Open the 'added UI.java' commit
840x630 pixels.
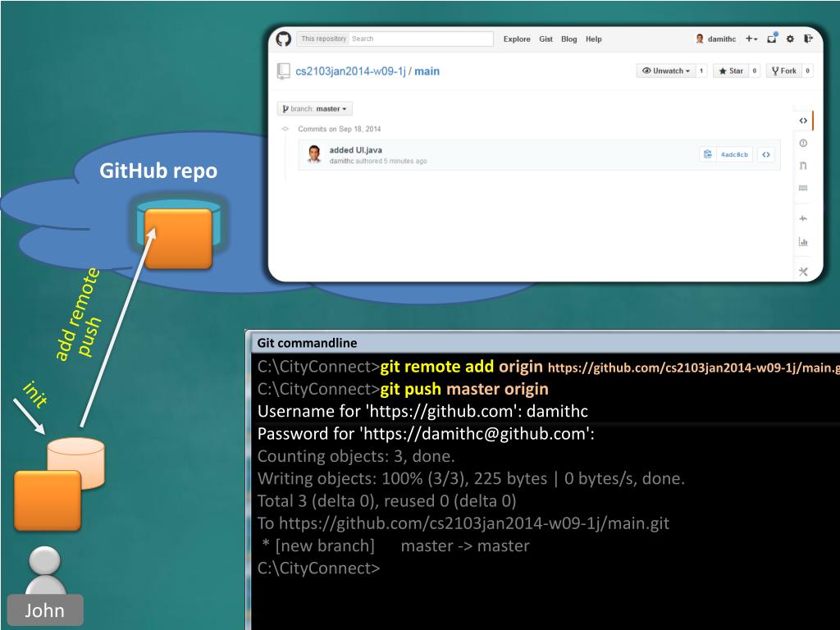(356, 150)
